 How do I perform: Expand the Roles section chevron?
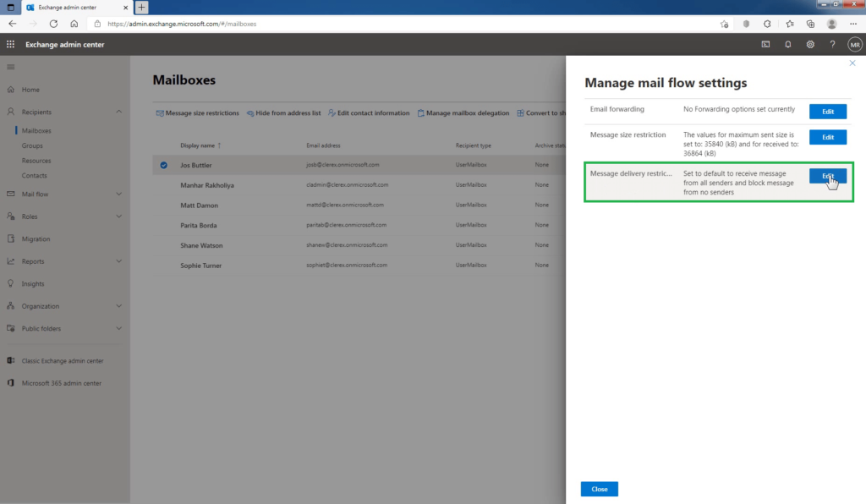(118, 216)
